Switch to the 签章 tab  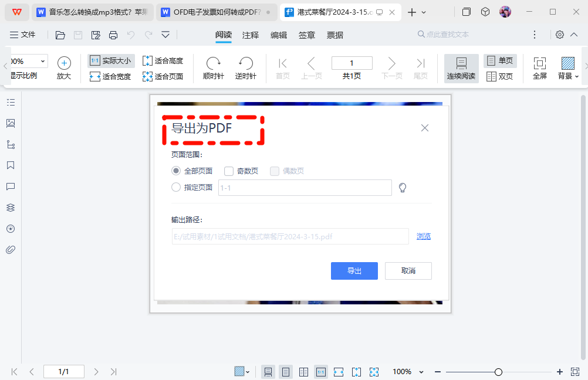pos(307,35)
